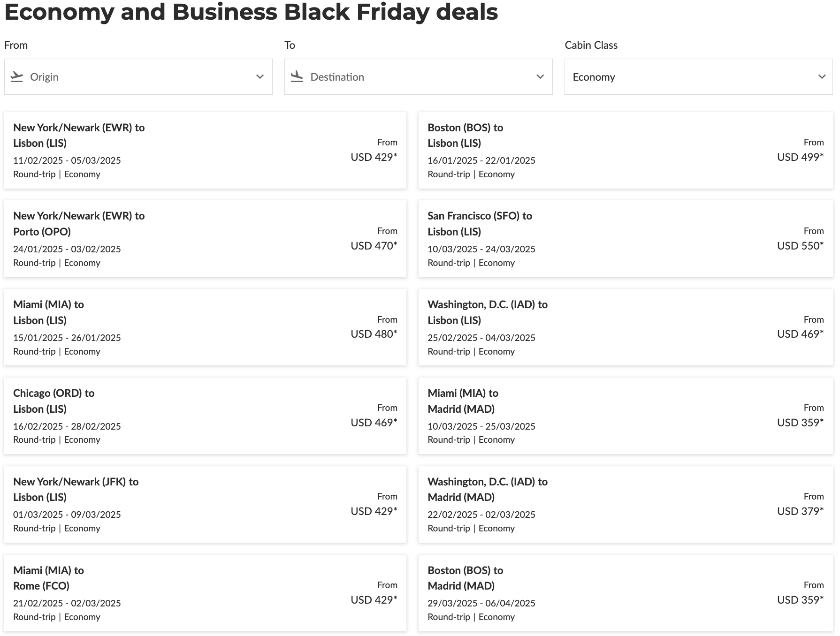Click the departing plane icon in Origin field

[17, 76]
